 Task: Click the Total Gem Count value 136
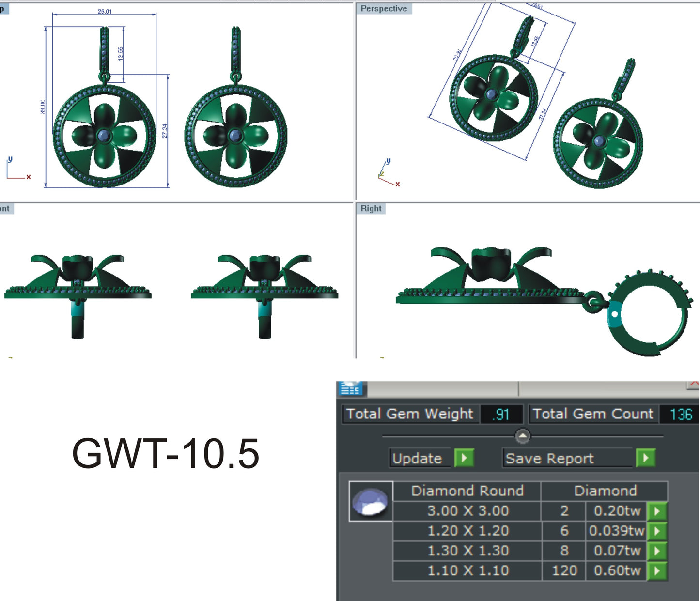[x=680, y=415]
